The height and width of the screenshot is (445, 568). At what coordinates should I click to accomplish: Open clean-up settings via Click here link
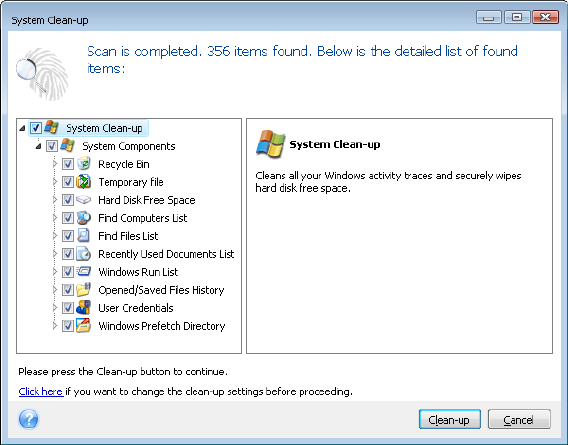point(41,391)
